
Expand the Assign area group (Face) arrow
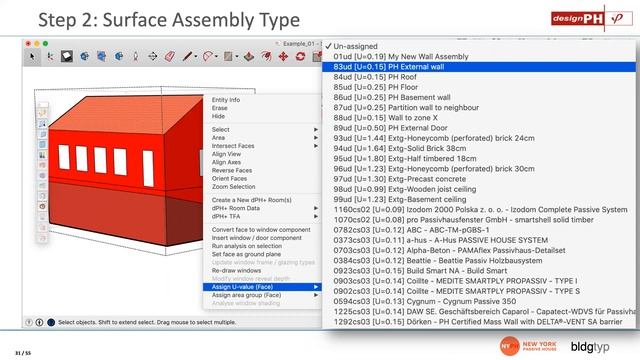(316, 295)
